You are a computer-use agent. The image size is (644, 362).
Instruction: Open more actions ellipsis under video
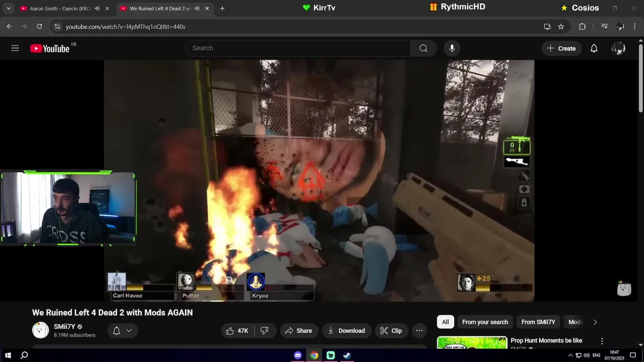pyautogui.click(x=419, y=331)
